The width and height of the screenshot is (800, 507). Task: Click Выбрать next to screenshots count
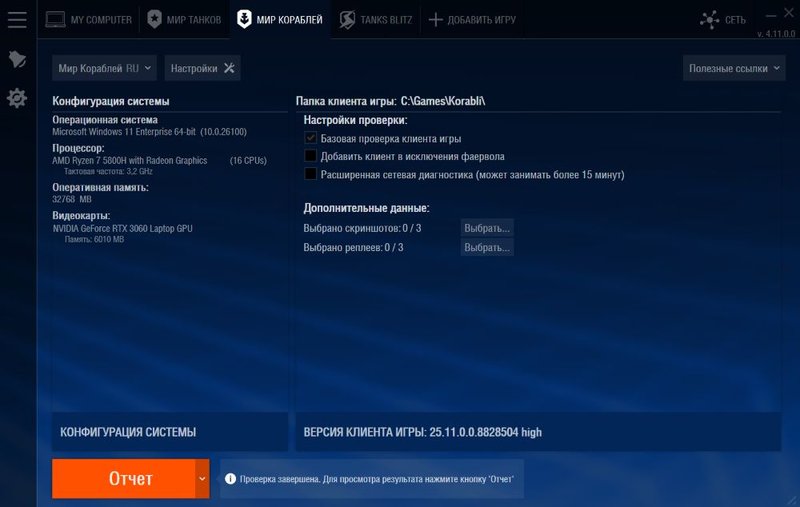tap(487, 228)
